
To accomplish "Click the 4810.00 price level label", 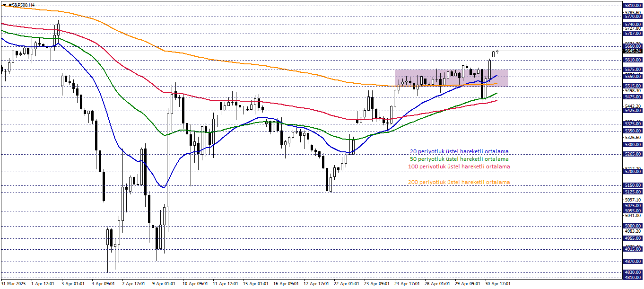I will (x=633, y=278).
